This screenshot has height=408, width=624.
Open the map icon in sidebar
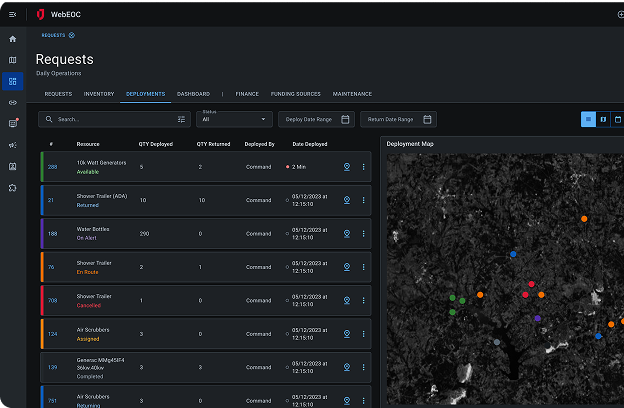coord(12,60)
